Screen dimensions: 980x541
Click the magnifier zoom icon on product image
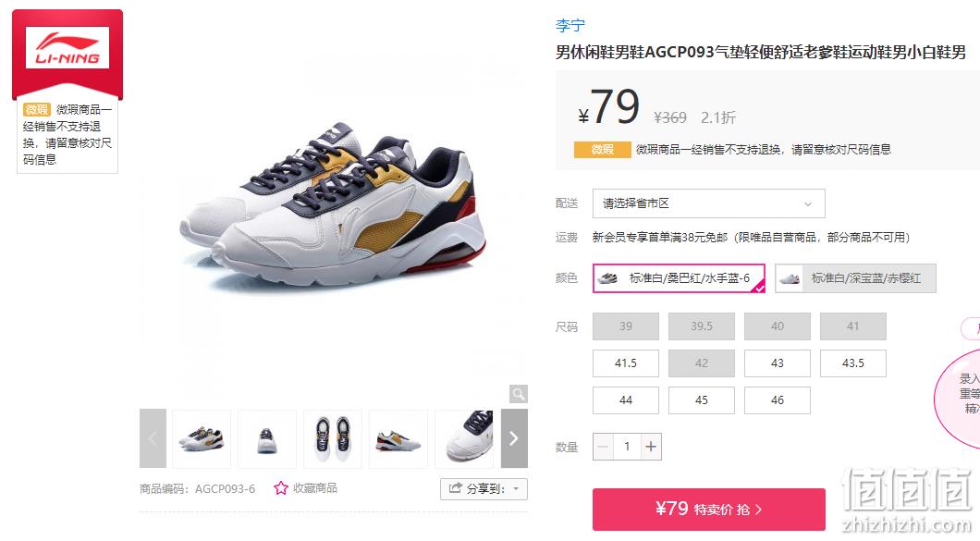(x=518, y=394)
